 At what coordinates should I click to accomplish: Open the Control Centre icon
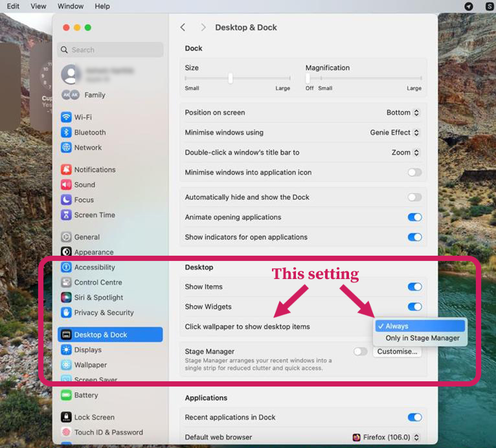point(66,282)
